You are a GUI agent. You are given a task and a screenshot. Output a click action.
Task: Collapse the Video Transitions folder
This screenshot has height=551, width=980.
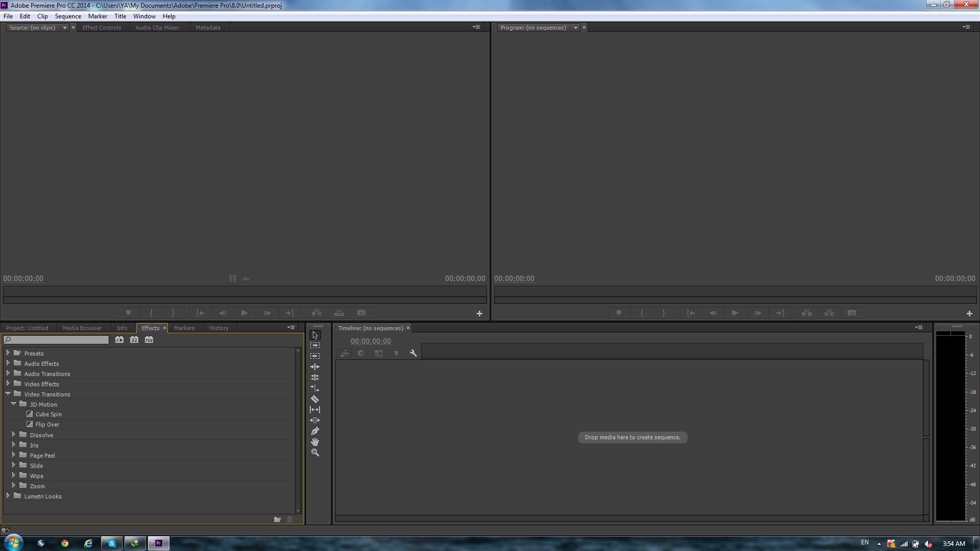tap(8, 393)
